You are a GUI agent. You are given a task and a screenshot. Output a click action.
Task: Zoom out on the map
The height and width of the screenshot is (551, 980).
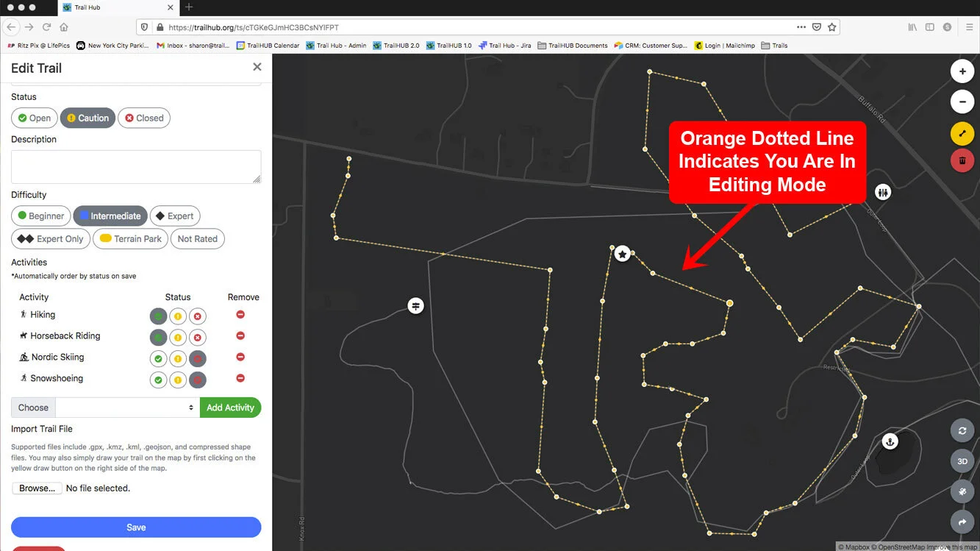[962, 102]
